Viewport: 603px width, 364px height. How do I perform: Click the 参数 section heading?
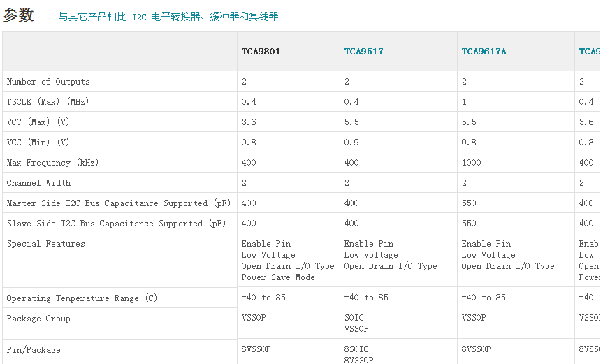pyautogui.click(x=18, y=15)
